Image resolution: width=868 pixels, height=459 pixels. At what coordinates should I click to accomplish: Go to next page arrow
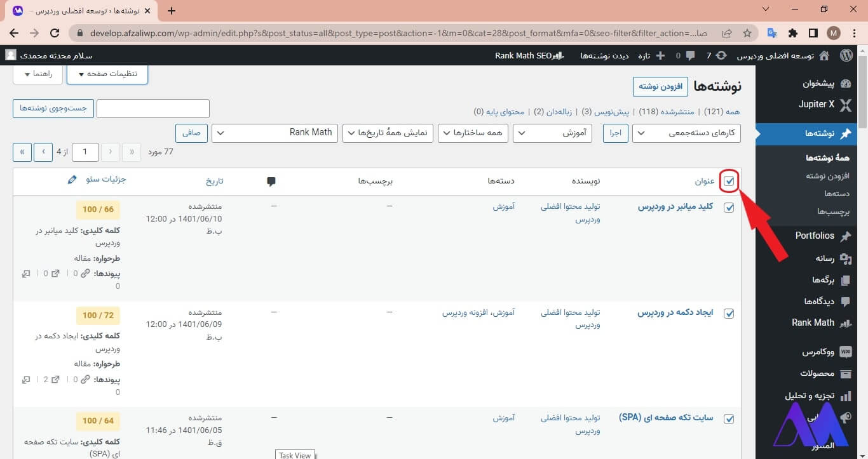click(x=44, y=152)
